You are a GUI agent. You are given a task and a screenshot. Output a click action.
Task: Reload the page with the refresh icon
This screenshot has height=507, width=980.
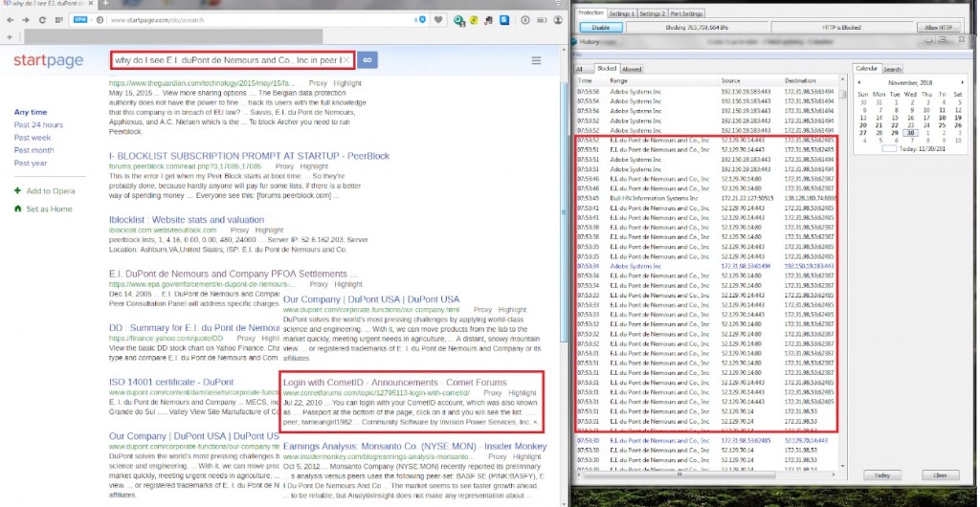pos(42,19)
